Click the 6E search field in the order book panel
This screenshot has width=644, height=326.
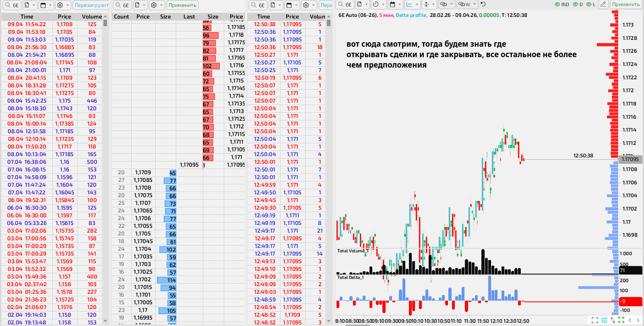[x=122, y=5]
